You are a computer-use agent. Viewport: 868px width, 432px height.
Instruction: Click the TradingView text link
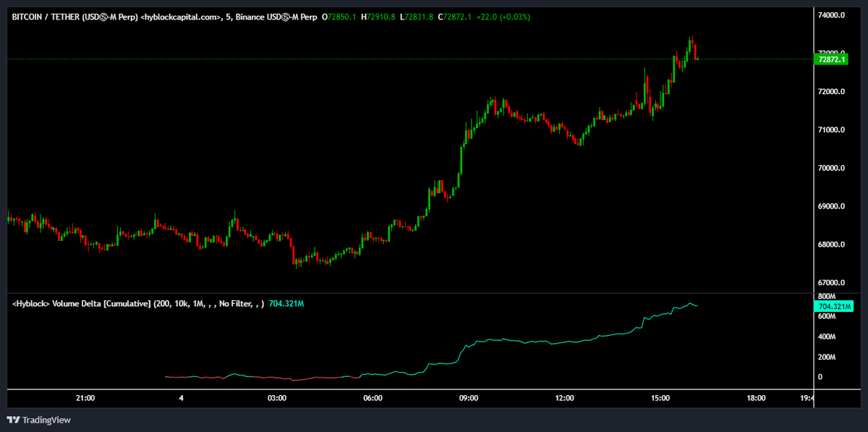point(46,420)
